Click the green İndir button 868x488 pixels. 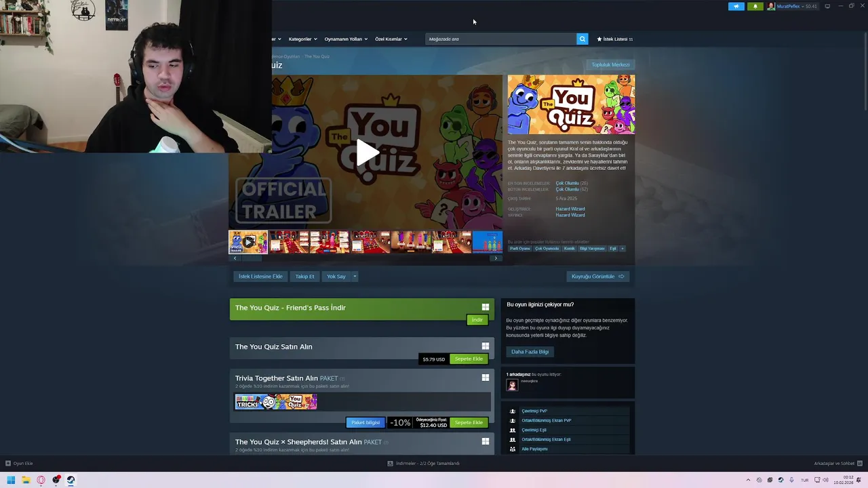coord(477,320)
